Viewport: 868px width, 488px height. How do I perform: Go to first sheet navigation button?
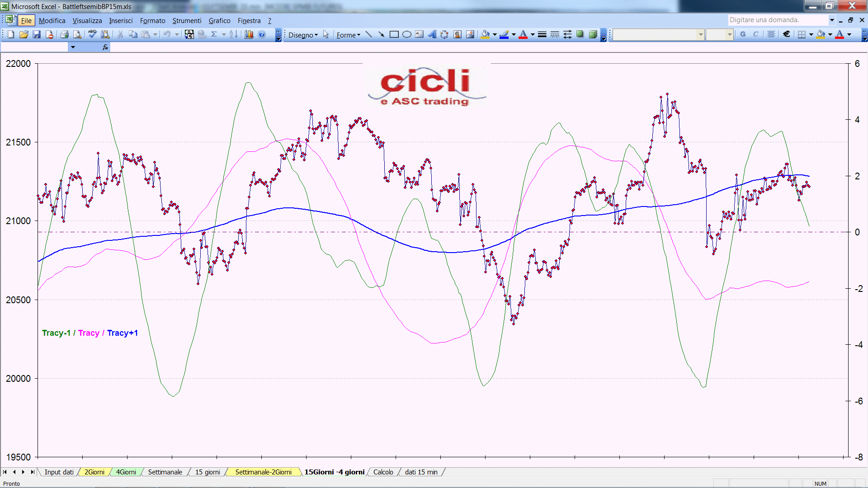point(5,472)
